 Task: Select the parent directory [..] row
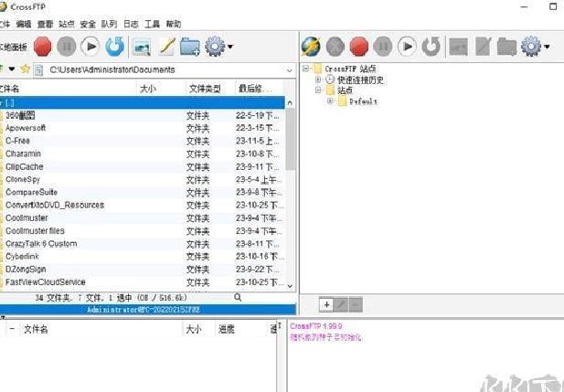click(143, 103)
